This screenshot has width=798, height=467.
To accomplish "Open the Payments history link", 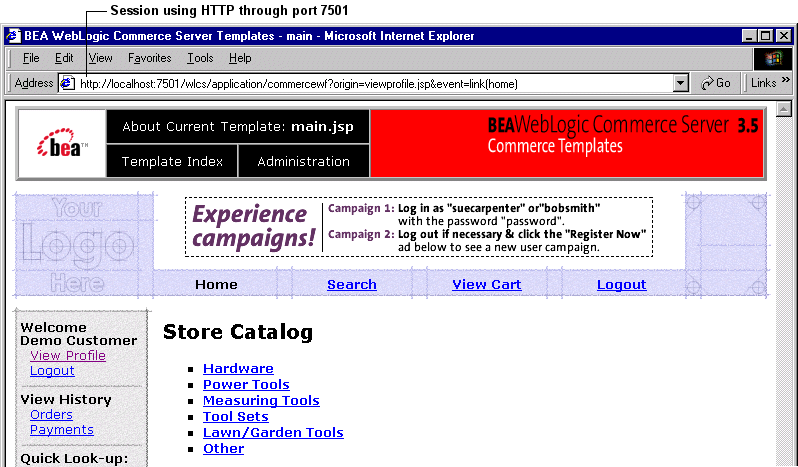I will click(62, 430).
